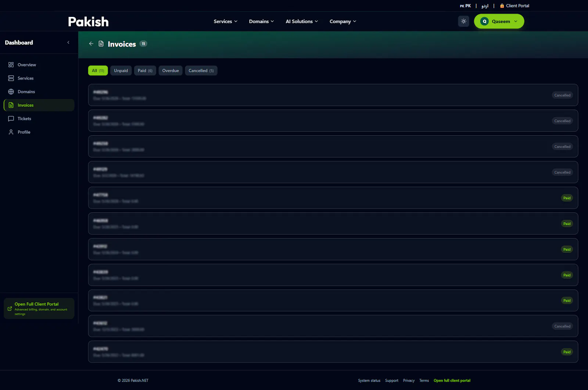Open Domains in the sidebar

pyautogui.click(x=39, y=92)
